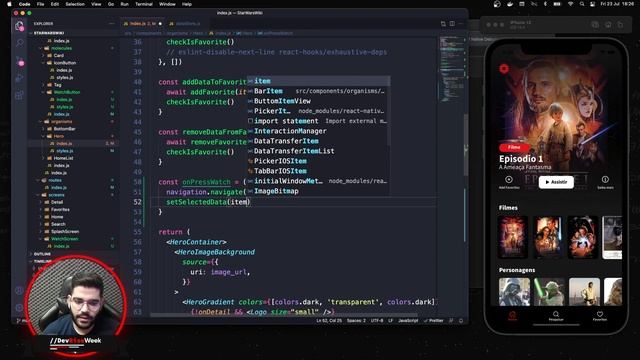Tap the Yoda character thumbnail under Personagens

click(x=549, y=291)
